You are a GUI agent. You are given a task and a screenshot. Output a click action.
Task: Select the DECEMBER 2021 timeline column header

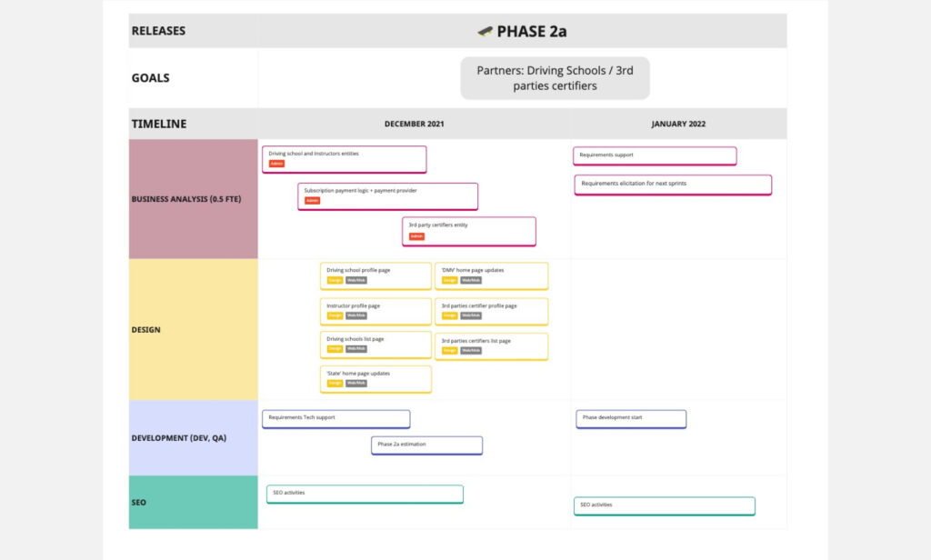[414, 124]
